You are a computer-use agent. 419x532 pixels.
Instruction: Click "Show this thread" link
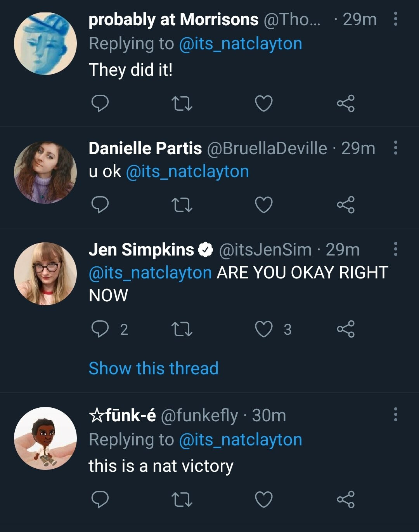tap(154, 368)
